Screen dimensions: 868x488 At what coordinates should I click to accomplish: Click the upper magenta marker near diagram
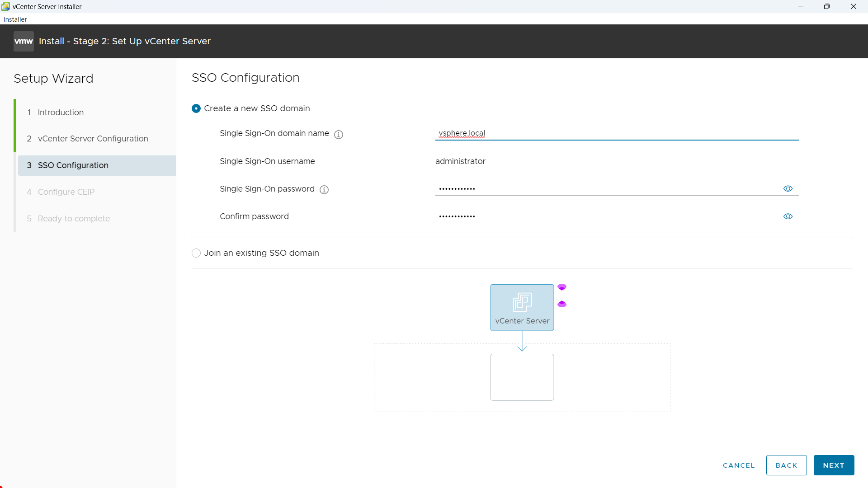(562, 287)
